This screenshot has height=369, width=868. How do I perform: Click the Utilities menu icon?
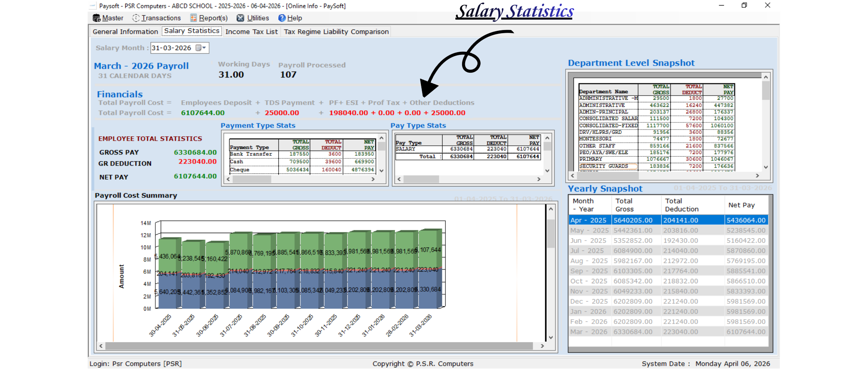pos(240,18)
